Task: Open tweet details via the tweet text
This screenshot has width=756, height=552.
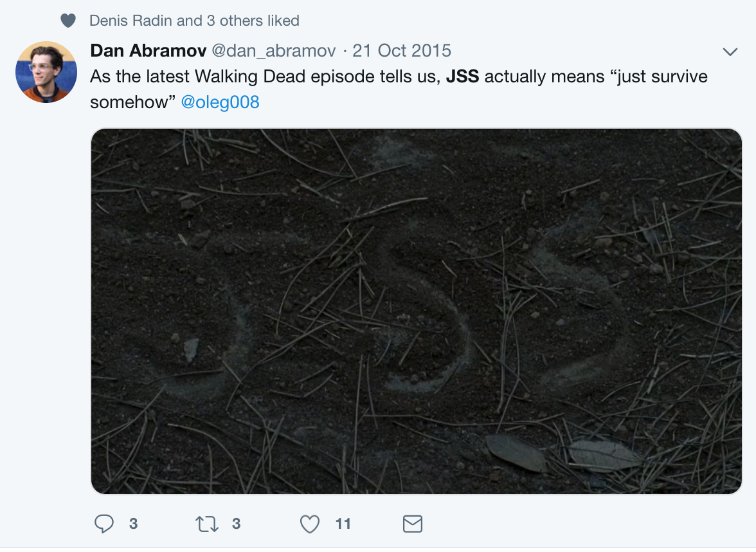Action: click(x=399, y=89)
